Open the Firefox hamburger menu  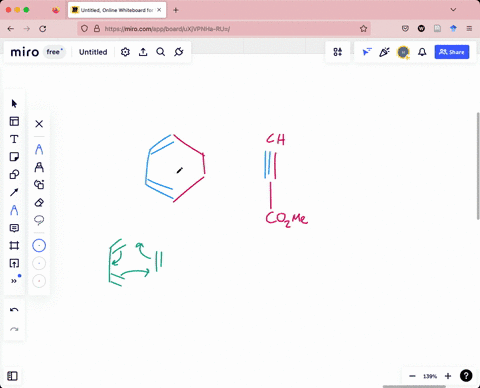coord(469,29)
